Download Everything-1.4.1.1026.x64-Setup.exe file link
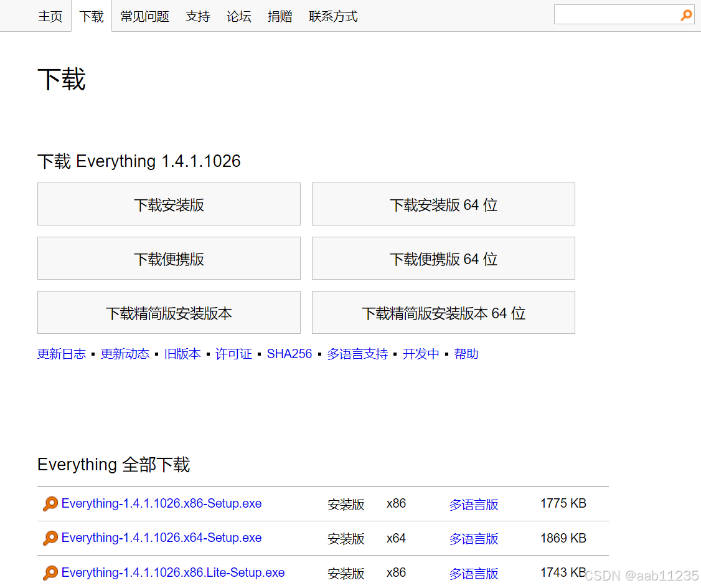Screen dimensions: 701x588 [x=161, y=538]
